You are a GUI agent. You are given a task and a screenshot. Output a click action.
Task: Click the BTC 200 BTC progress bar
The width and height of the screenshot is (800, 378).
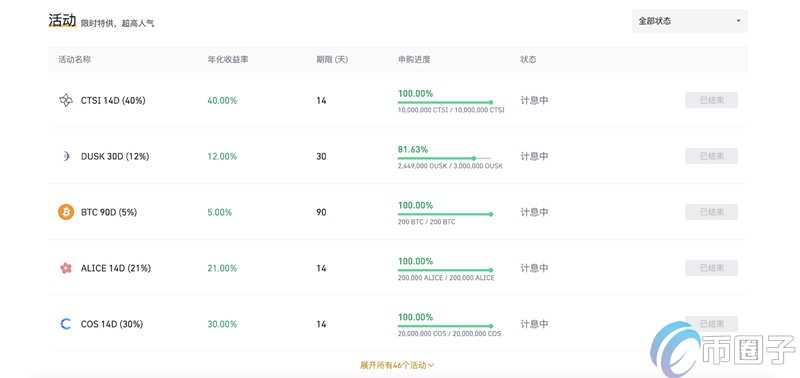click(x=445, y=214)
